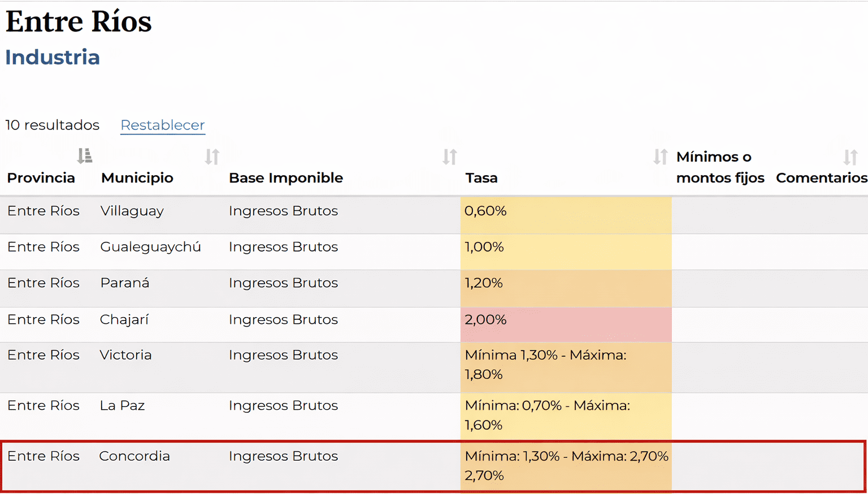
Task: Click the rightmost sort icon above Comentarios
Action: pos(850,157)
